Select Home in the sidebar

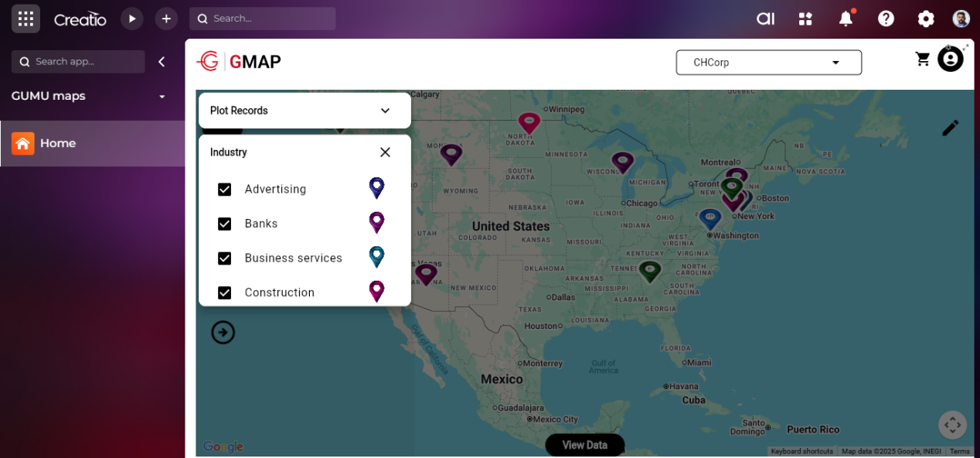coord(58,143)
